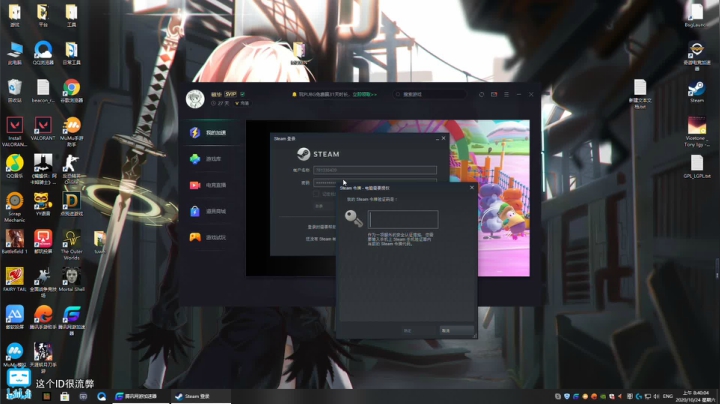The image size is (720, 404).
Task: Open the FAIRY TAIL desktop shortcut
Action: 14,280
